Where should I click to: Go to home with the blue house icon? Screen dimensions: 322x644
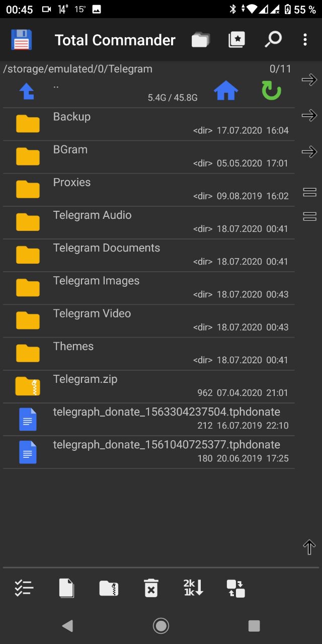[x=226, y=92]
